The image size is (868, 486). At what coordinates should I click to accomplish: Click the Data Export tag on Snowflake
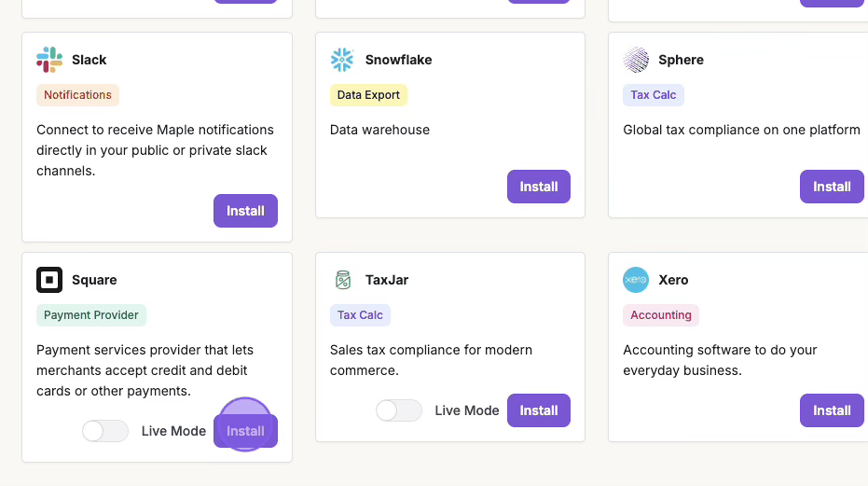(x=368, y=95)
